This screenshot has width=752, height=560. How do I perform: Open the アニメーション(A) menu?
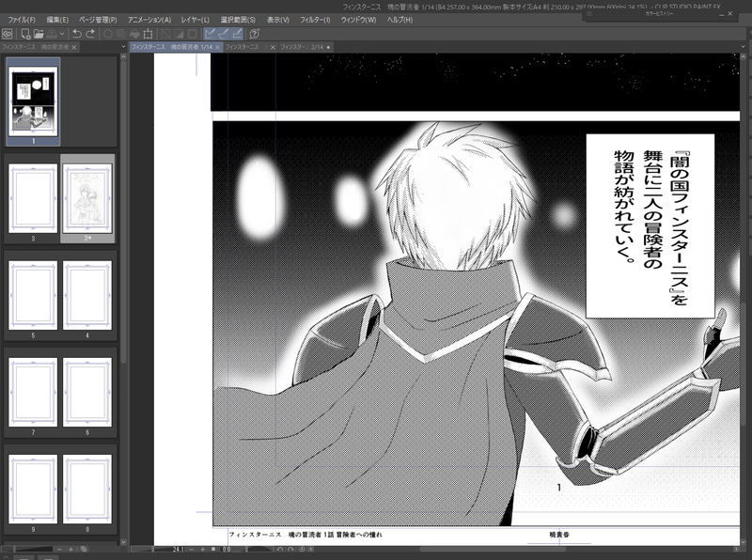[149, 20]
